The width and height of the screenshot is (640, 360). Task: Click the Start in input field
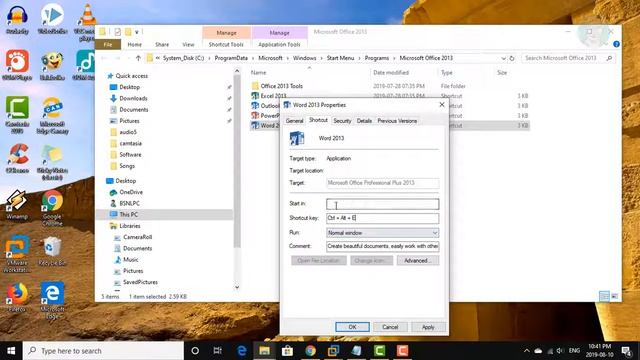click(x=382, y=204)
